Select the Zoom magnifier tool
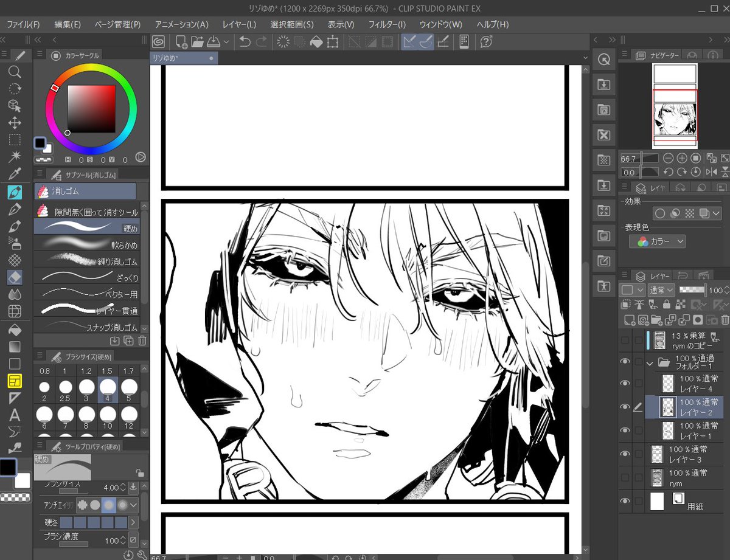The height and width of the screenshot is (560, 730). pyautogui.click(x=15, y=72)
